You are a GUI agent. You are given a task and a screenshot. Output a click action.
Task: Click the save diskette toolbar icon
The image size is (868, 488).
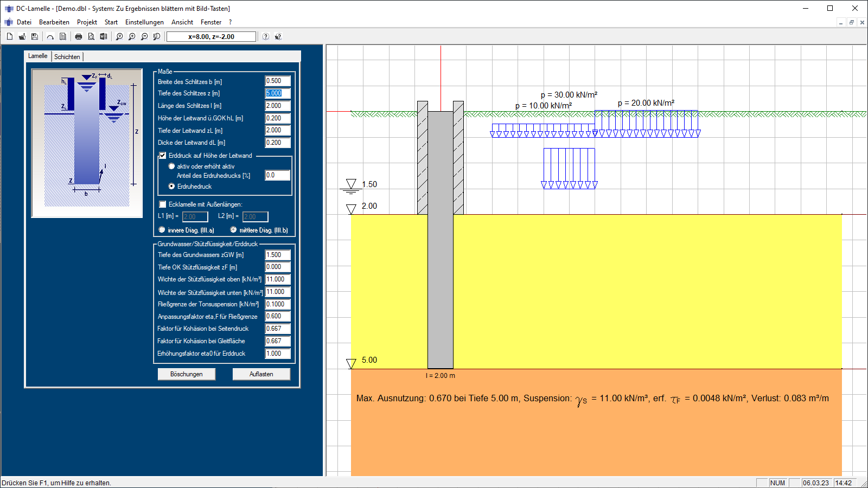pos(35,37)
